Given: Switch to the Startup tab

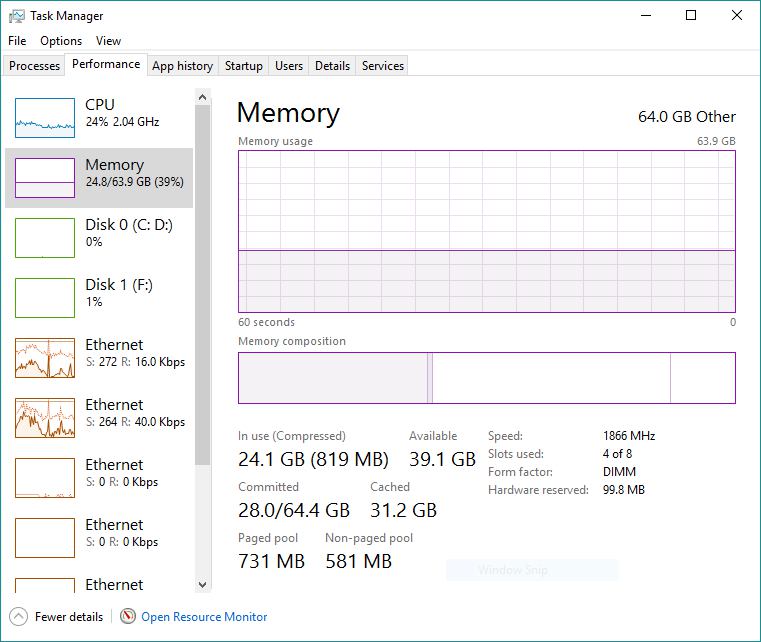Looking at the screenshot, I should pyautogui.click(x=243, y=66).
